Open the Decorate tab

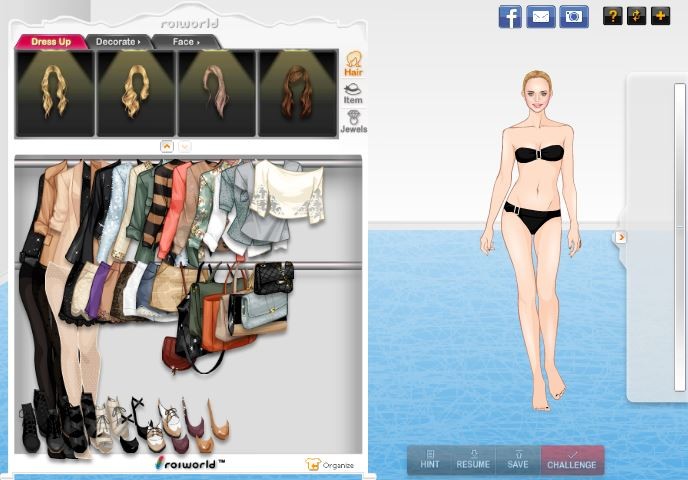point(118,42)
